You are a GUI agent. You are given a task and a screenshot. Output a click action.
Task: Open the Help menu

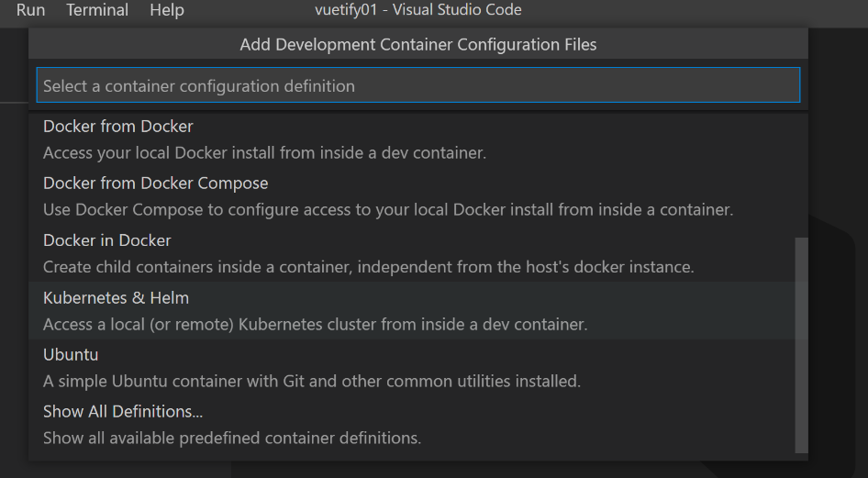click(x=167, y=10)
